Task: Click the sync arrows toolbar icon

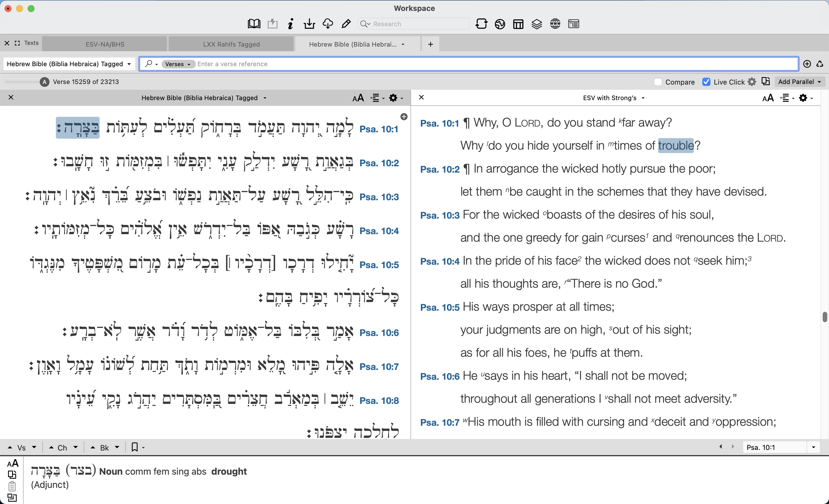Action: point(481,24)
